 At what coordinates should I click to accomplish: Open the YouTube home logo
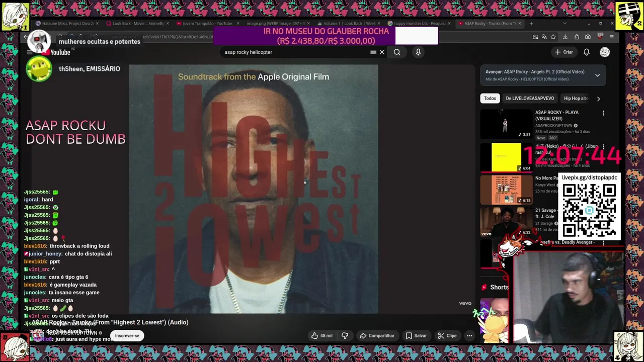click(x=56, y=52)
